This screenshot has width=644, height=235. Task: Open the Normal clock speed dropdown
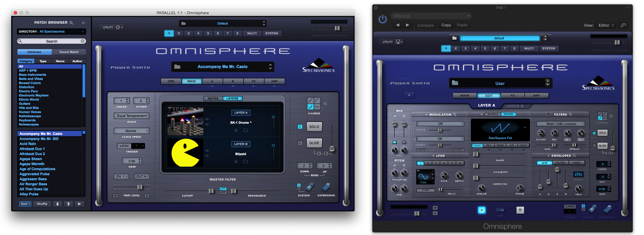click(x=131, y=131)
